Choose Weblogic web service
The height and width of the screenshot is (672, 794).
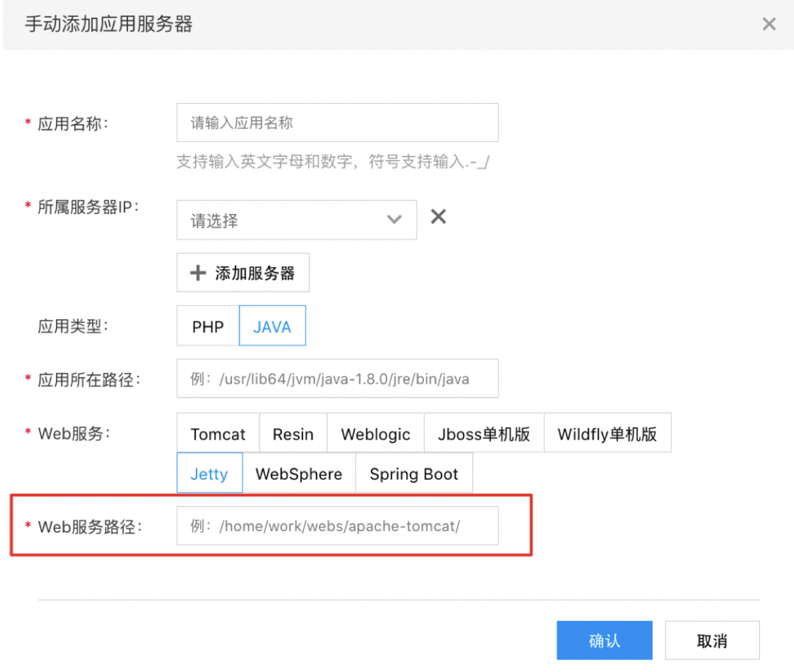[375, 434]
